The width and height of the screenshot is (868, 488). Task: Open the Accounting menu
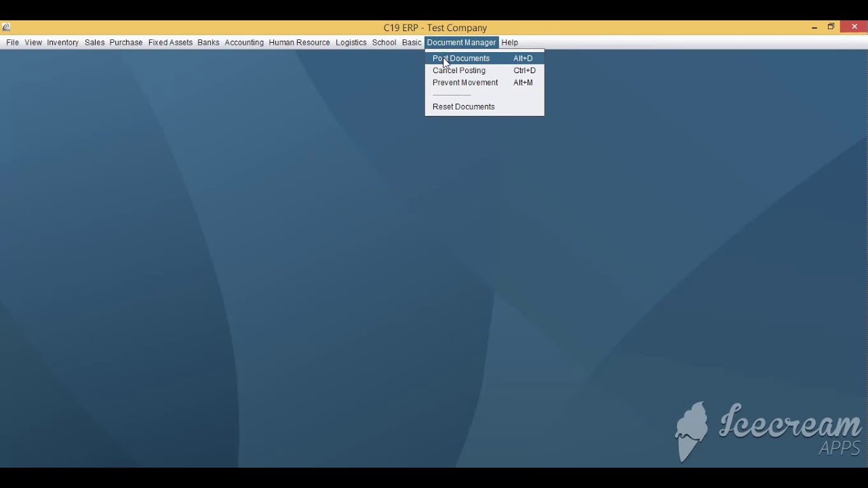pyautogui.click(x=244, y=43)
